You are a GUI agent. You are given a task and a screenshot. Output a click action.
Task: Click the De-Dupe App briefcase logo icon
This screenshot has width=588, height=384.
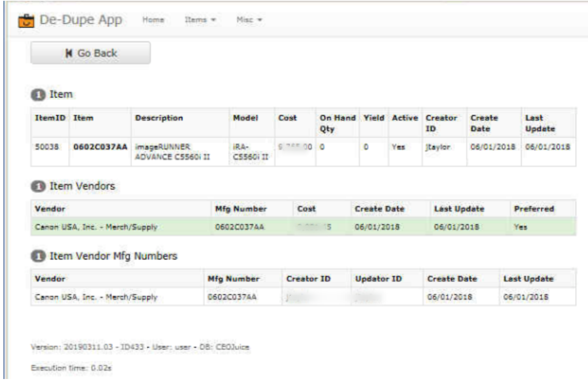pyautogui.click(x=27, y=21)
